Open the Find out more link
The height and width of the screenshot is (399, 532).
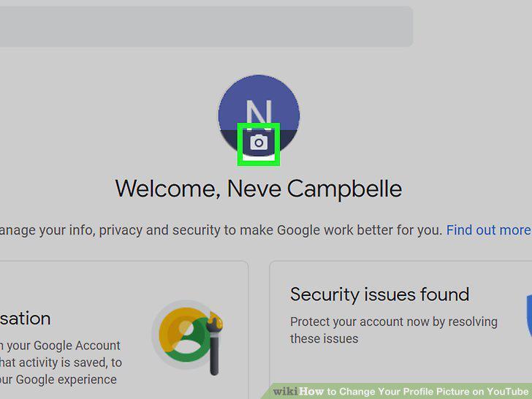pos(489,230)
